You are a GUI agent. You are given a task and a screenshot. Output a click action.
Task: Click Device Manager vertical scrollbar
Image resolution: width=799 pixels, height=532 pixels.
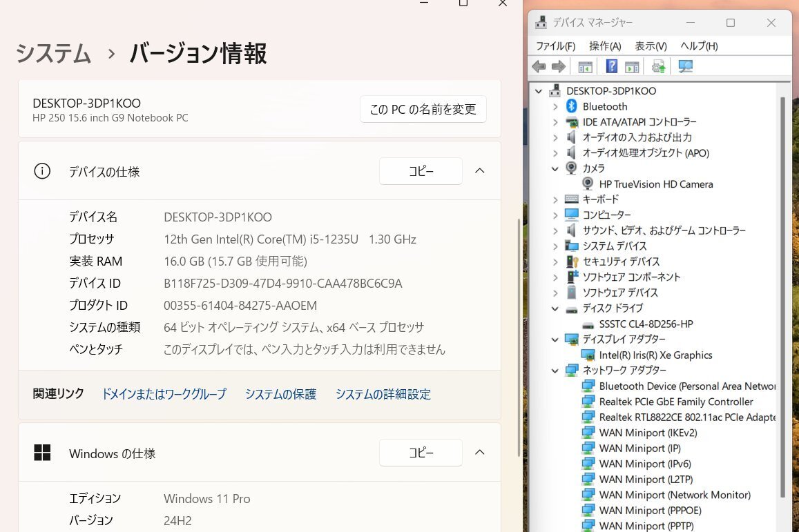point(782,297)
